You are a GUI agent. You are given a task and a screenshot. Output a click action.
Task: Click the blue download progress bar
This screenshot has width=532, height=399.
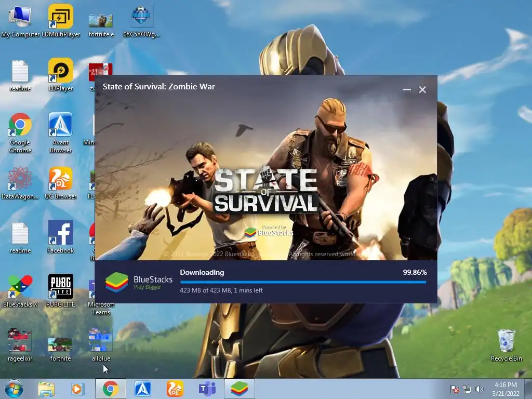pos(303,282)
